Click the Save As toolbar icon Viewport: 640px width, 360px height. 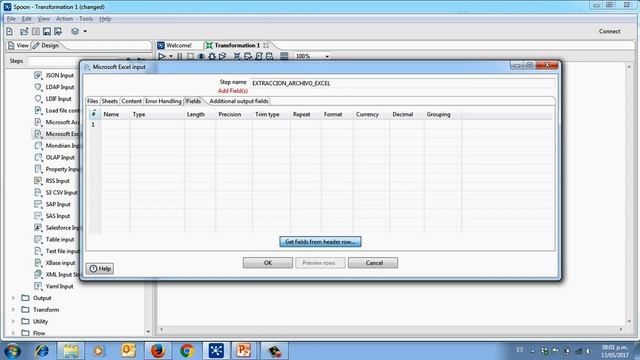58,31
